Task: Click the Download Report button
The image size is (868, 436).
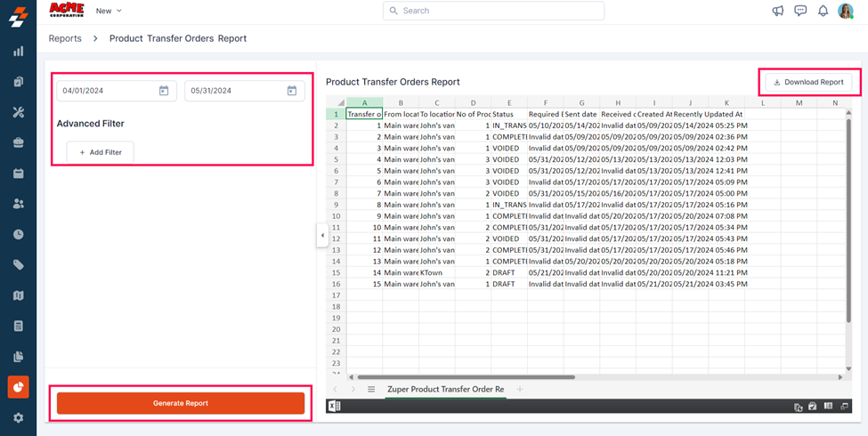Action: tap(808, 82)
